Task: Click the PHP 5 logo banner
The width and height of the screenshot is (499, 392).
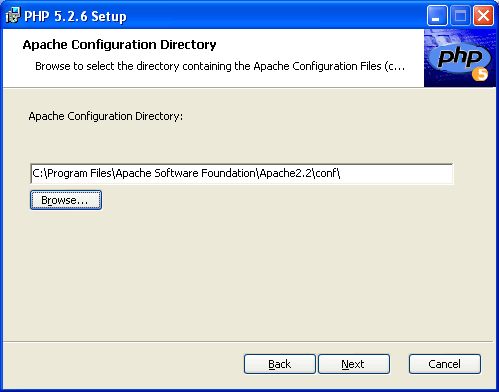Action: pos(460,58)
